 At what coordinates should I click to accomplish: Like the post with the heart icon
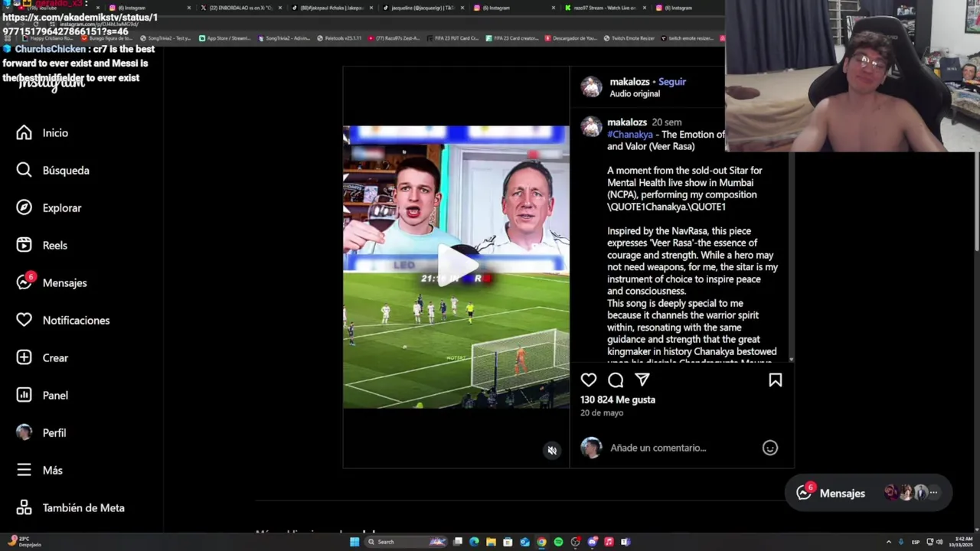[588, 380]
